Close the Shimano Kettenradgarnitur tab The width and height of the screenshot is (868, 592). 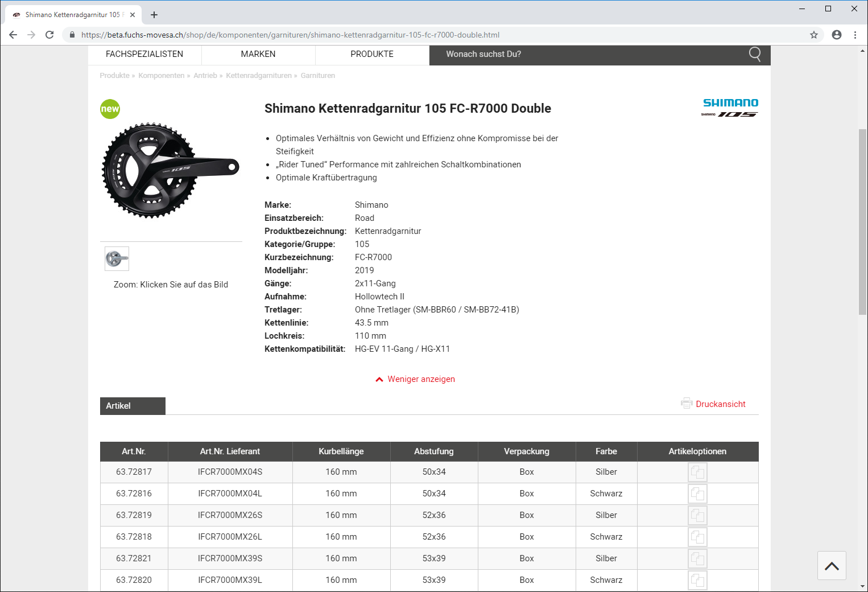point(133,15)
